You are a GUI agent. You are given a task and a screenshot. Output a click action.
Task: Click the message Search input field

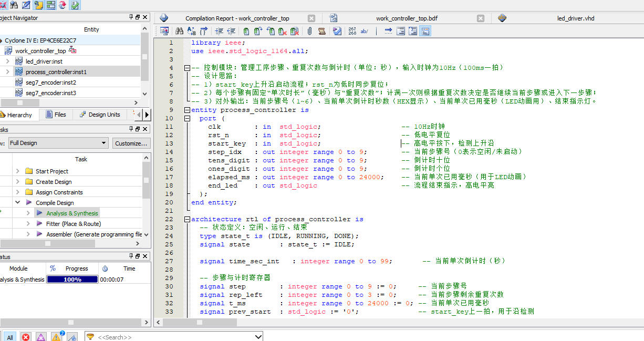click(173, 337)
